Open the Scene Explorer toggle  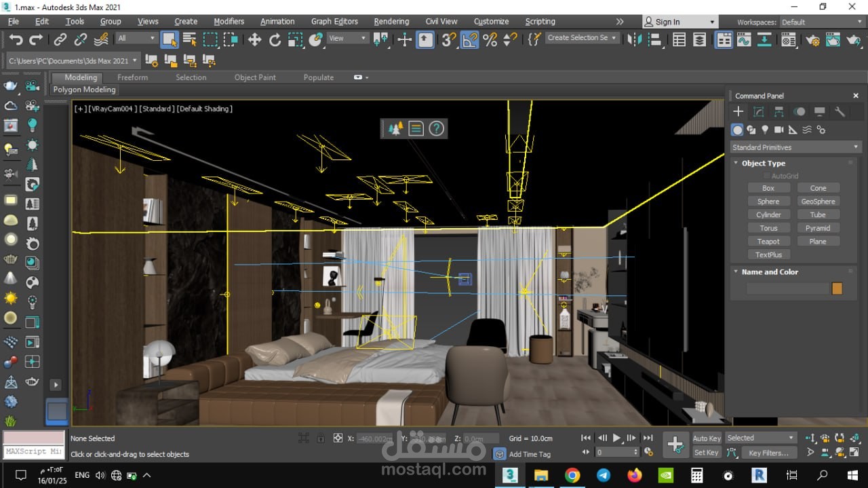tap(679, 39)
